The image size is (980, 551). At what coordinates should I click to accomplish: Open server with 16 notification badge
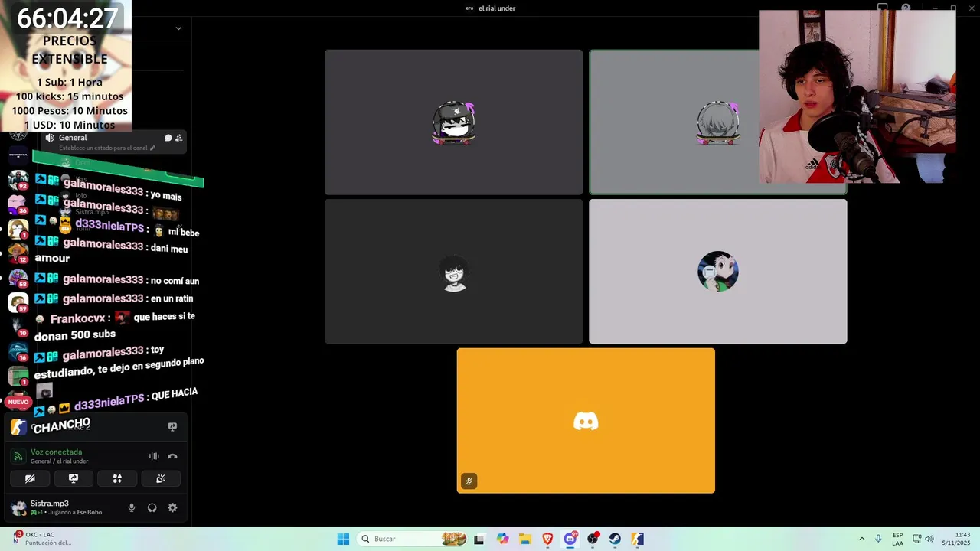[18, 351]
